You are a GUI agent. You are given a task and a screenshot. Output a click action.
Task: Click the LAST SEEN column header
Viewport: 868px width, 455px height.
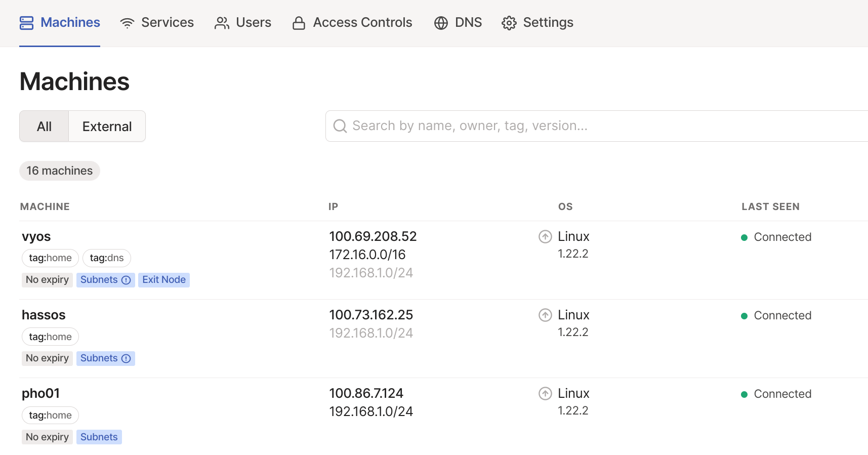click(770, 206)
